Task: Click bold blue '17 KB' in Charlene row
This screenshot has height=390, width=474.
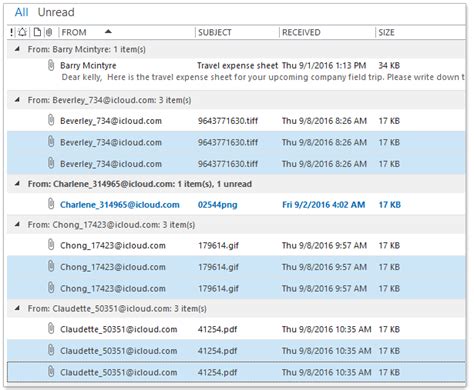Action: pos(390,205)
